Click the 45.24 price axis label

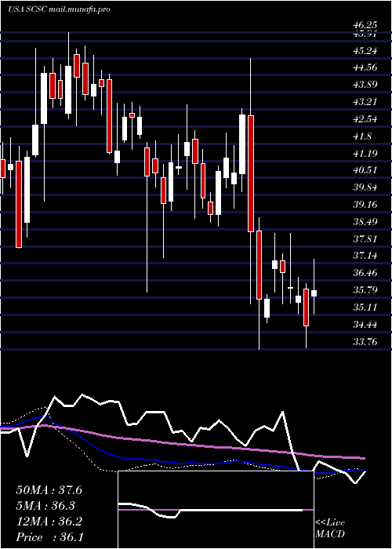[365, 51]
